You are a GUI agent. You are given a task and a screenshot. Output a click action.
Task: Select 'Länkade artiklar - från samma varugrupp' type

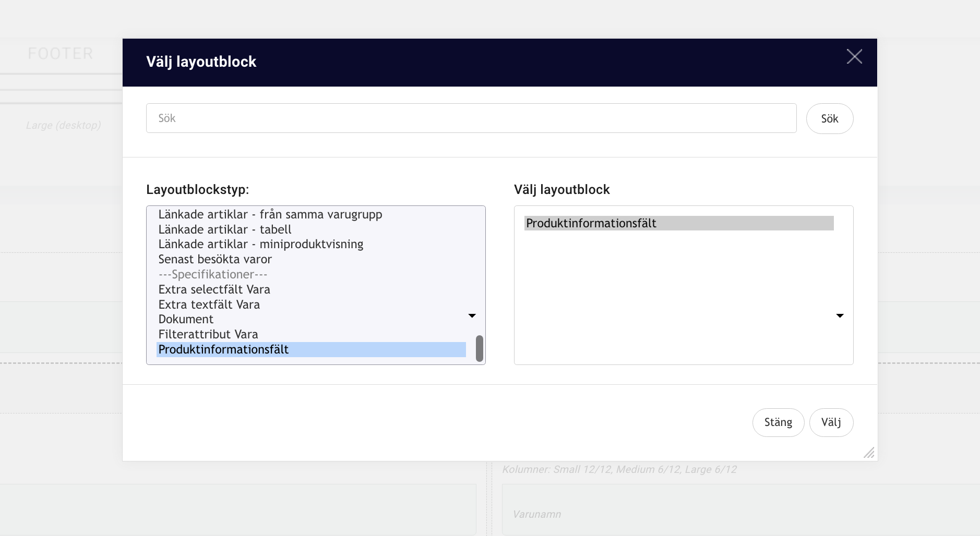point(311,214)
